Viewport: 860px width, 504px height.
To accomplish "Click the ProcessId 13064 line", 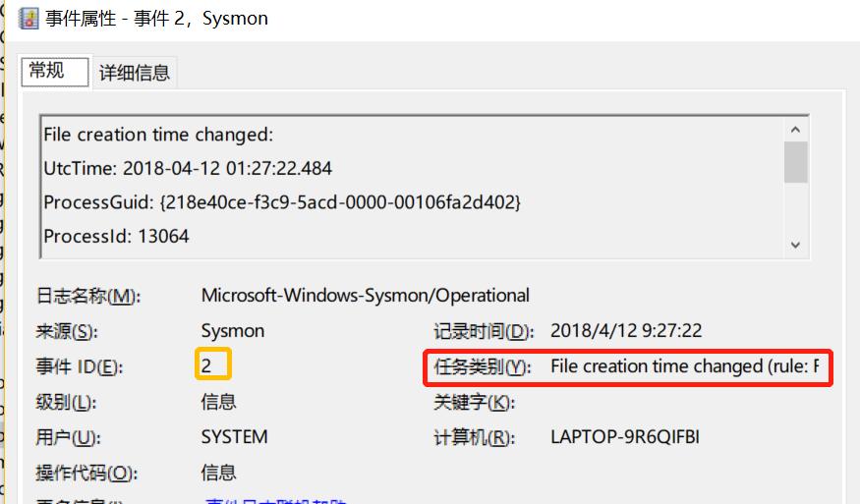I will 116,237.
